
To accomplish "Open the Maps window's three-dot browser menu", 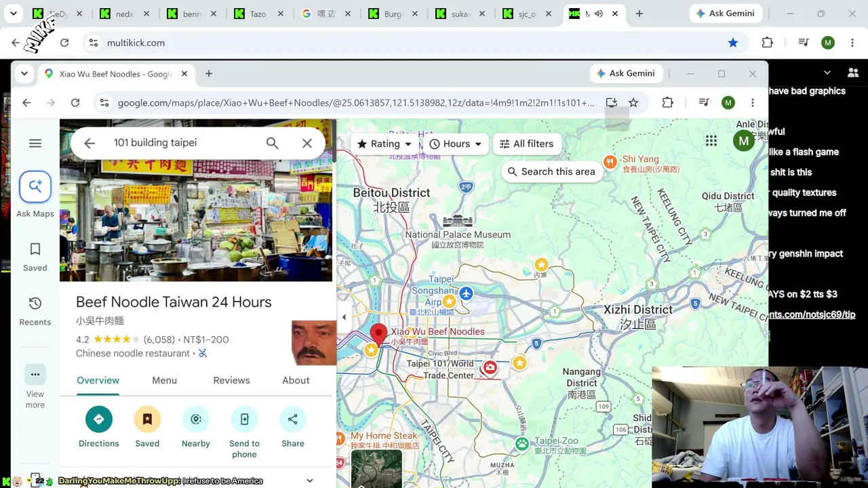I will click(x=753, y=102).
